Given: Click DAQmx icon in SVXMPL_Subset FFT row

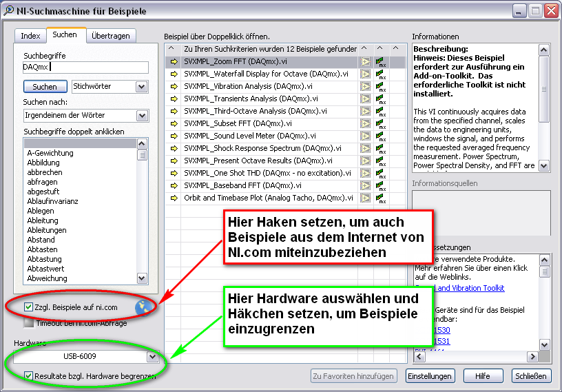Looking at the screenshot, I should 381,124.
